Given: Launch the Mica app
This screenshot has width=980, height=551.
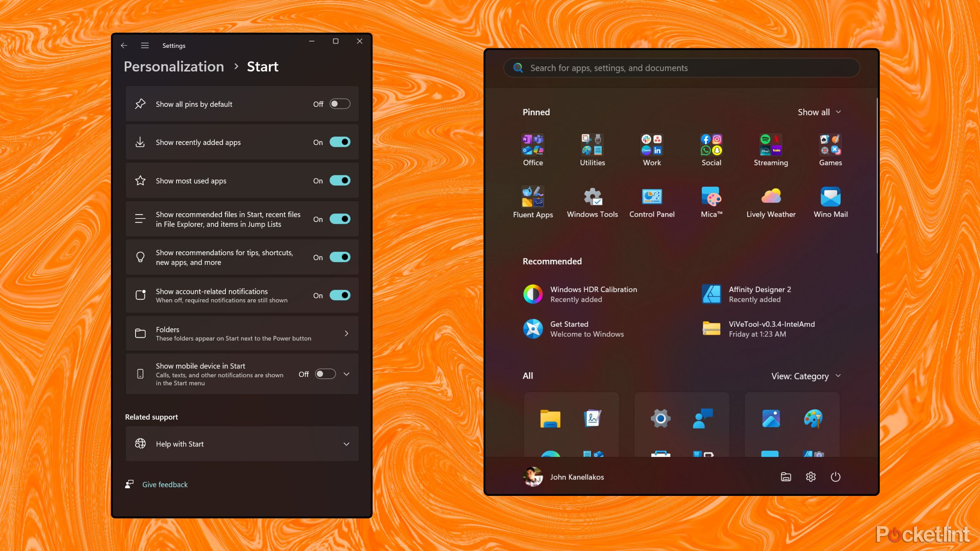Looking at the screenshot, I should coord(711,202).
